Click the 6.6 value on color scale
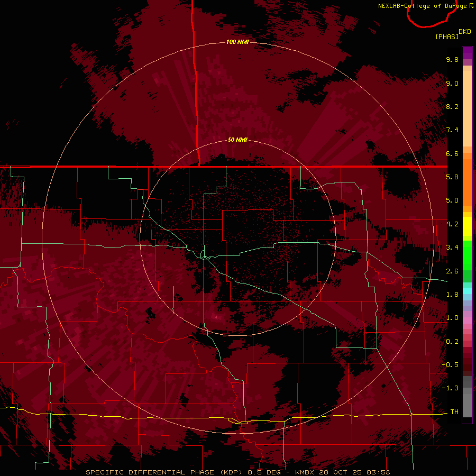This screenshot has height=476, width=476. [452, 153]
